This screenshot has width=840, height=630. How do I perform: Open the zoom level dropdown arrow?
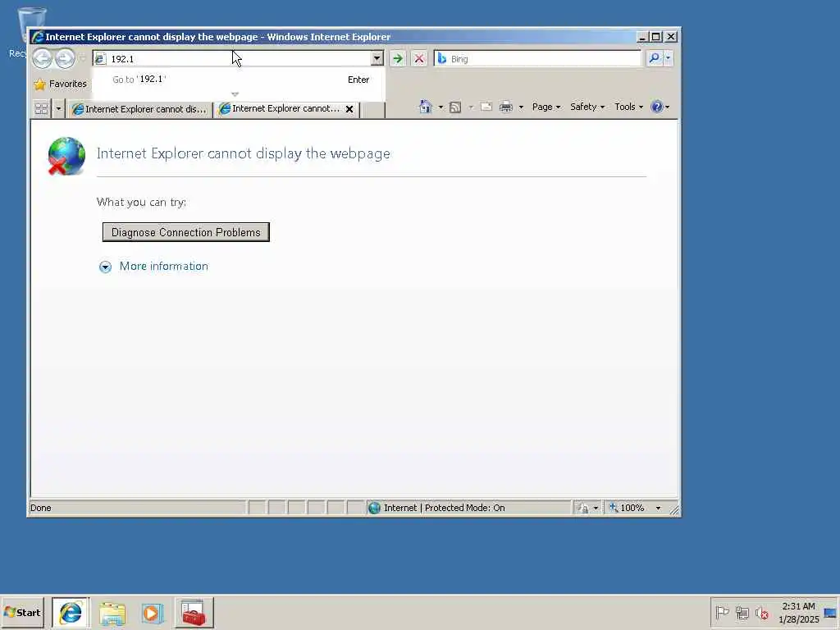[x=658, y=508]
